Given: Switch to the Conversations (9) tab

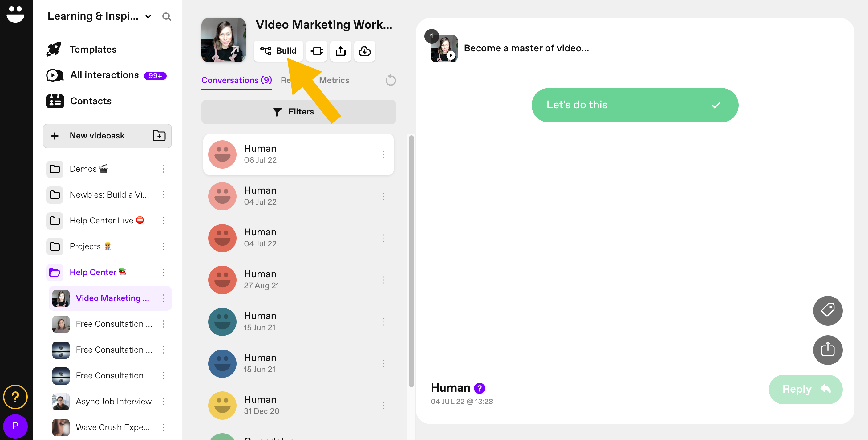Looking at the screenshot, I should tap(237, 80).
